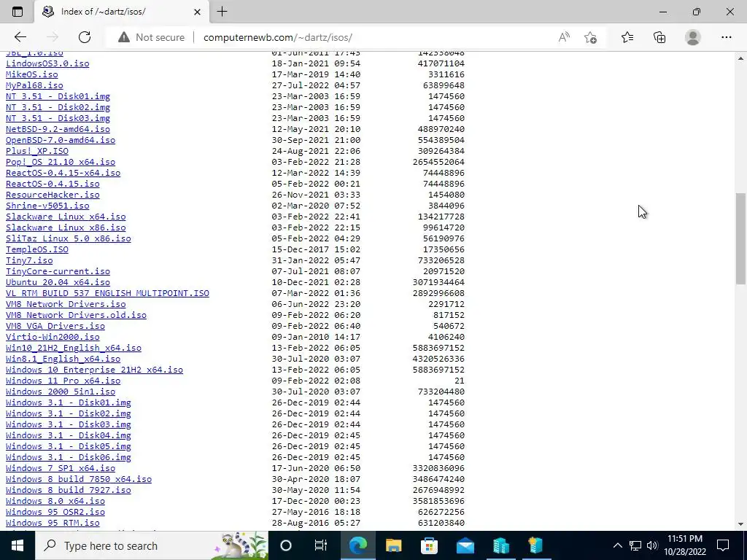Viewport: 747px width, 560px height.
Task: Download Windows 2000 5in1.iso
Action: click(61, 392)
